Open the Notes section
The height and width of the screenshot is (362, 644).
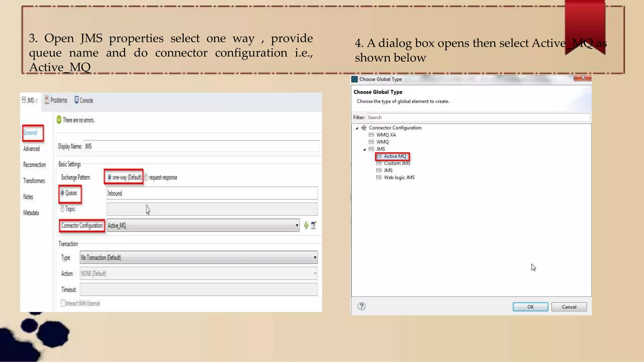coord(28,197)
